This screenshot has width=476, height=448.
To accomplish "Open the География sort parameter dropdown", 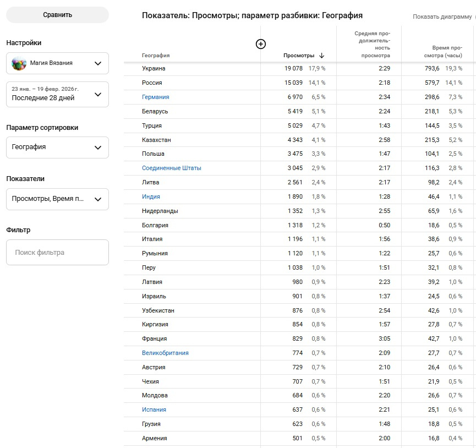I will coord(57,147).
